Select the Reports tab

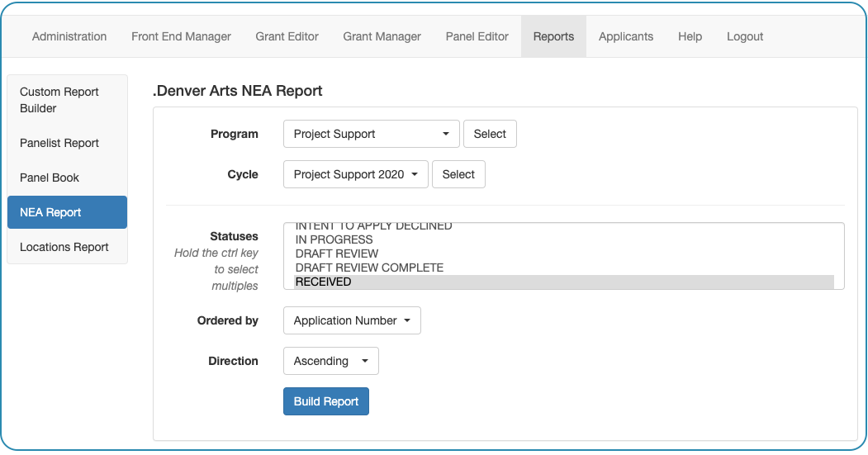[x=553, y=36]
